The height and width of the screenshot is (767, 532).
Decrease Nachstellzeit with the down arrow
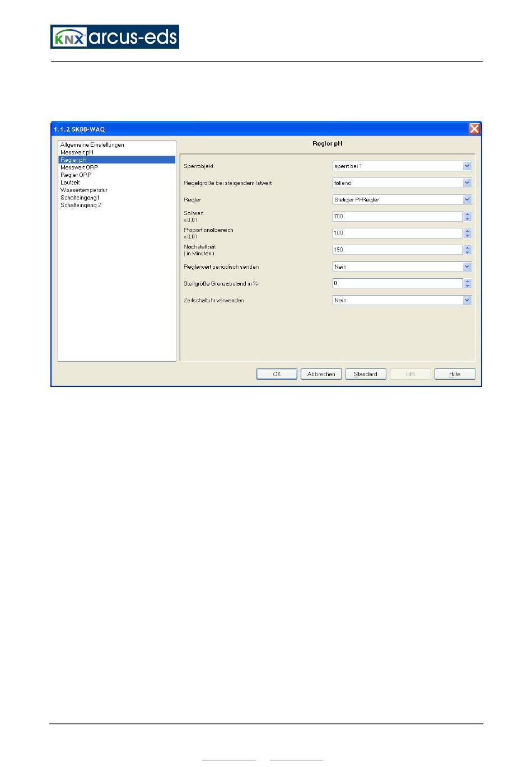(x=468, y=252)
